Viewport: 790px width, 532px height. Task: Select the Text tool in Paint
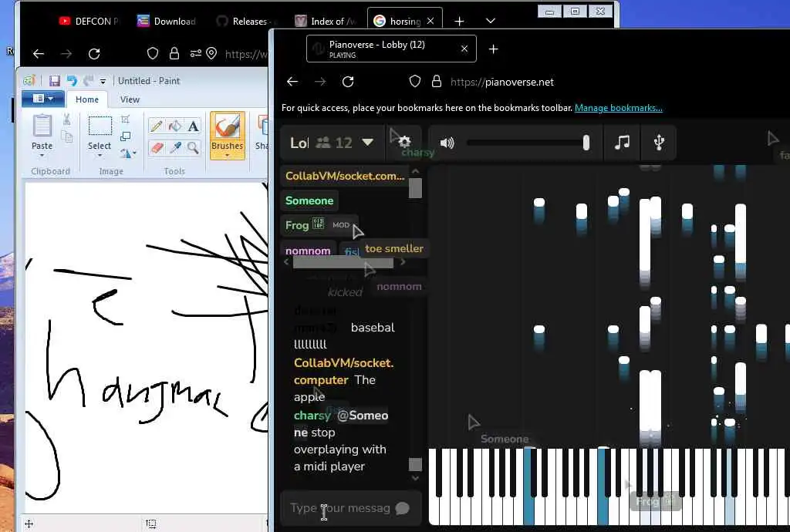coord(193,126)
